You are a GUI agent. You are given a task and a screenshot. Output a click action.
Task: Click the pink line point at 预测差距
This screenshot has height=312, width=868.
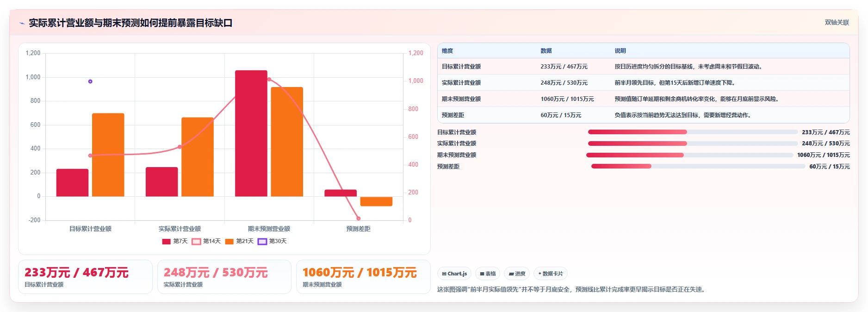pos(359,218)
